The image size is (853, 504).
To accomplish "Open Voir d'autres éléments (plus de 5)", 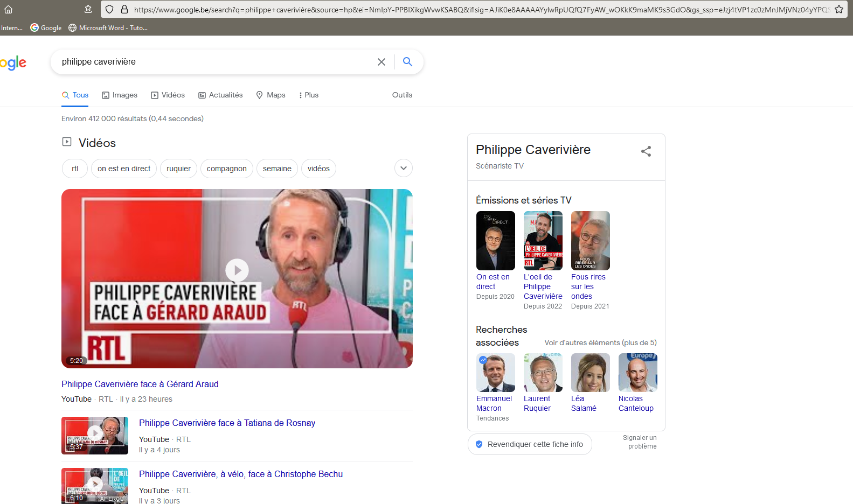I will [600, 342].
